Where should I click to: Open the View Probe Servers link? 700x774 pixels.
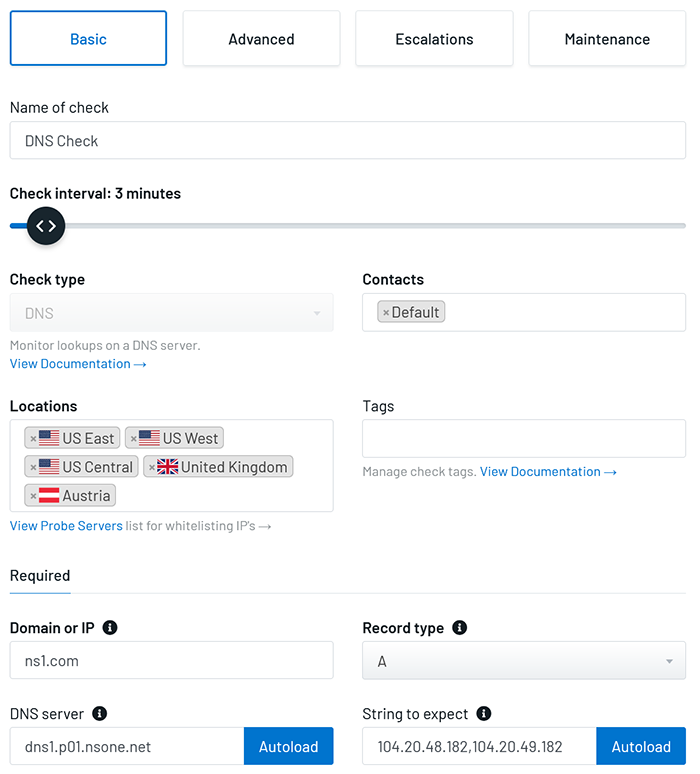66,526
